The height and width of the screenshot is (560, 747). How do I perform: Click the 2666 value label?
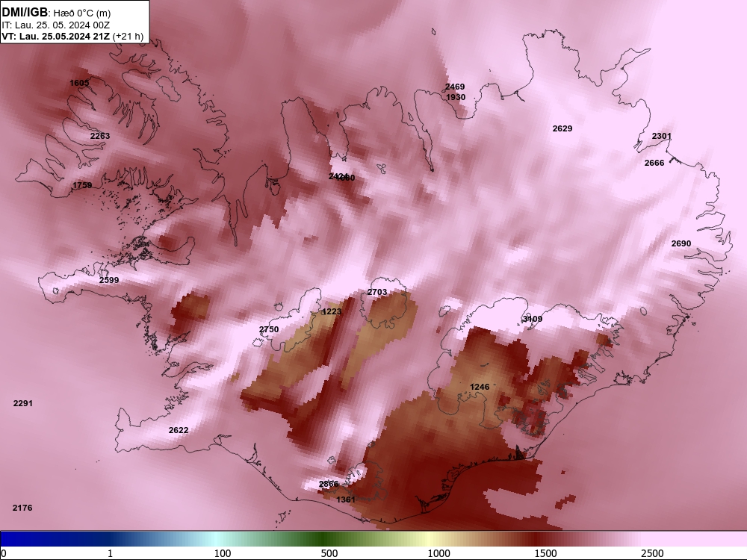(654, 163)
